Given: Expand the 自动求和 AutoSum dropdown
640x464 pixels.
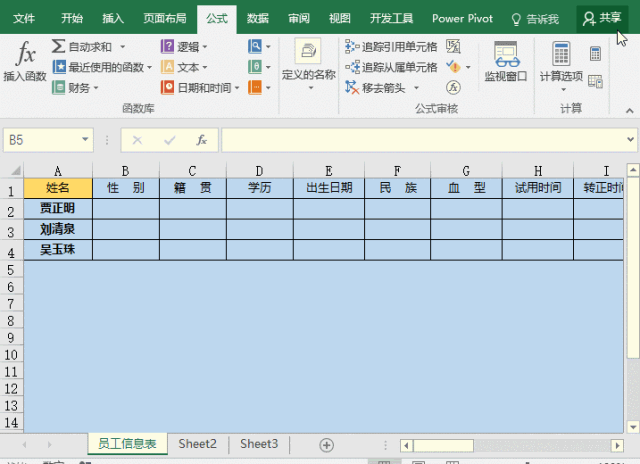Looking at the screenshot, I should pyautogui.click(x=122, y=47).
